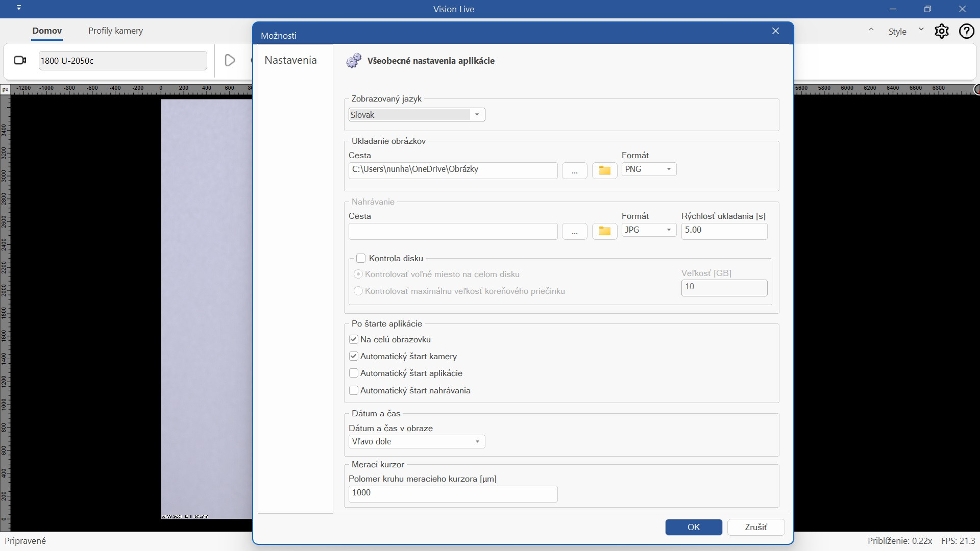
Task: Open recording folder via yellow folder icon
Action: pos(604,231)
